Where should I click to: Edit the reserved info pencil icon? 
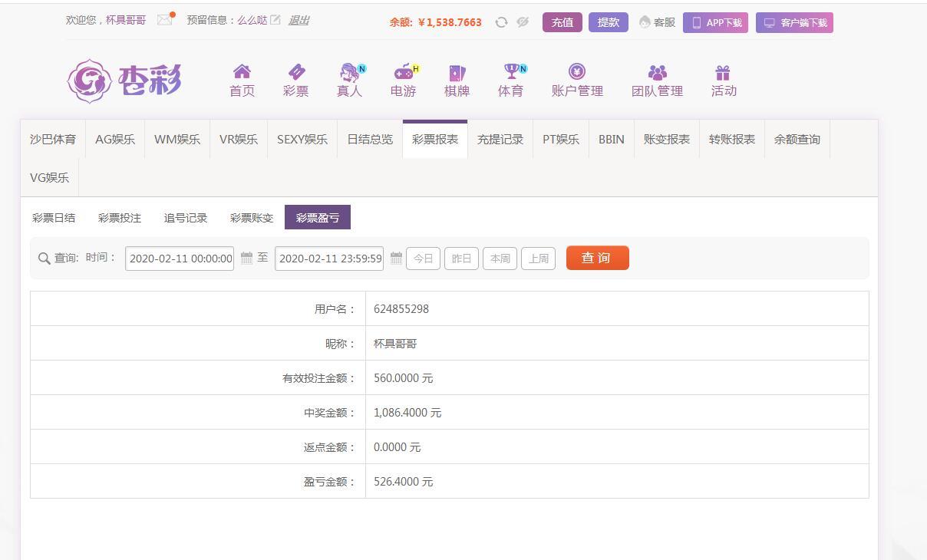275,20
